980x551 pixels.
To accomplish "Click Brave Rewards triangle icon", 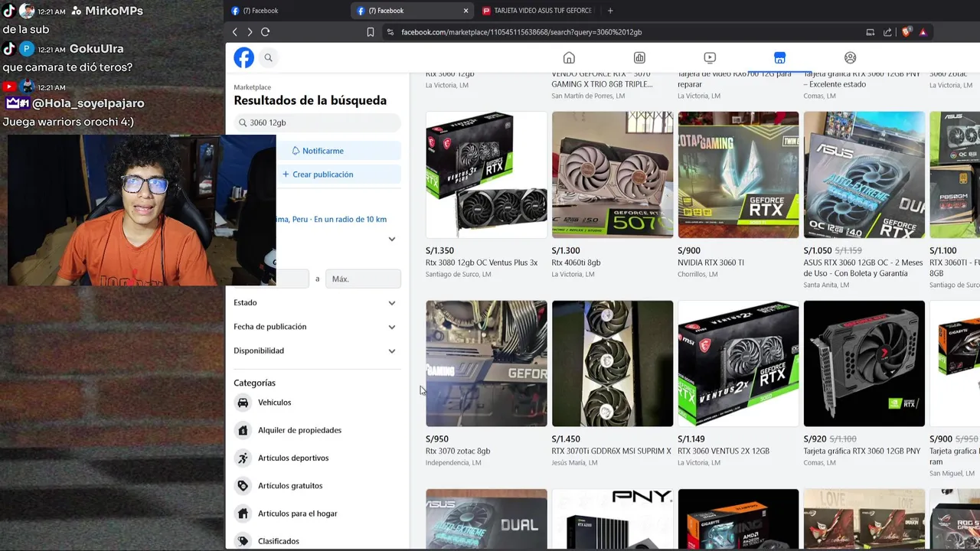I will [x=923, y=32].
